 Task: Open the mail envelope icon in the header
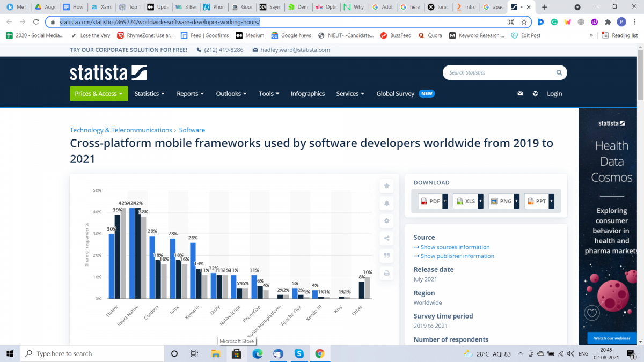[x=519, y=93]
